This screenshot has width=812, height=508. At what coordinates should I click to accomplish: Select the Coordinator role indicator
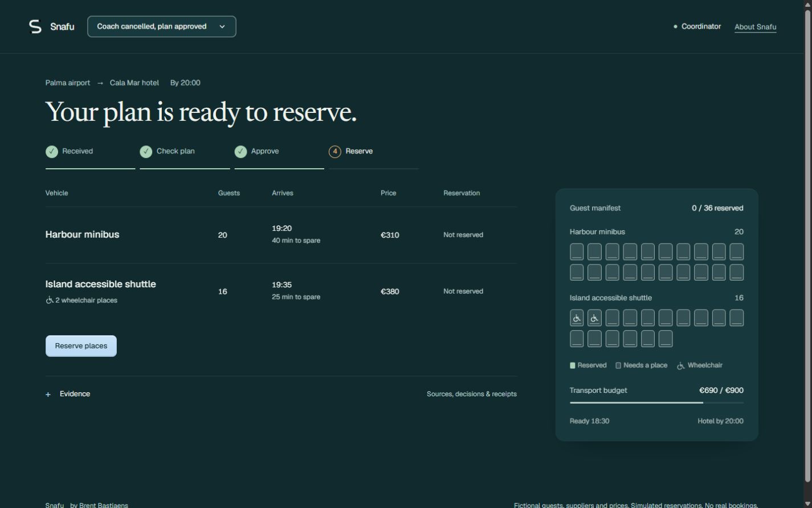pyautogui.click(x=697, y=26)
